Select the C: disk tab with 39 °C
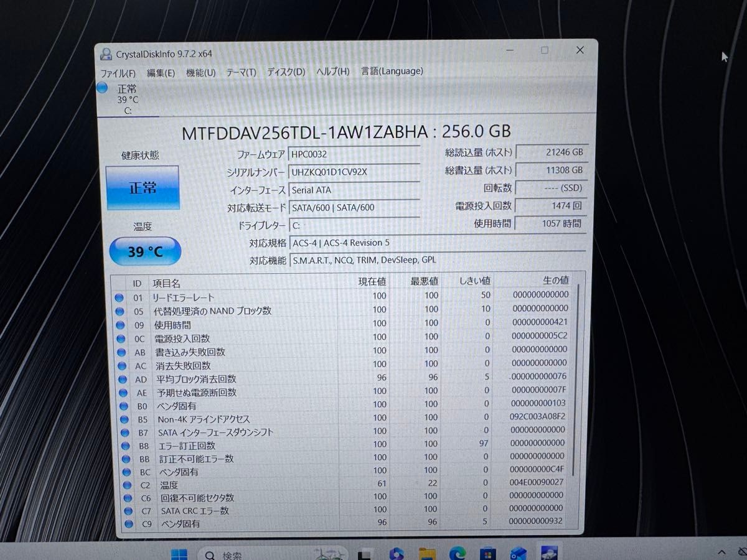The width and height of the screenshot is (747, 560). pos(126,99)
